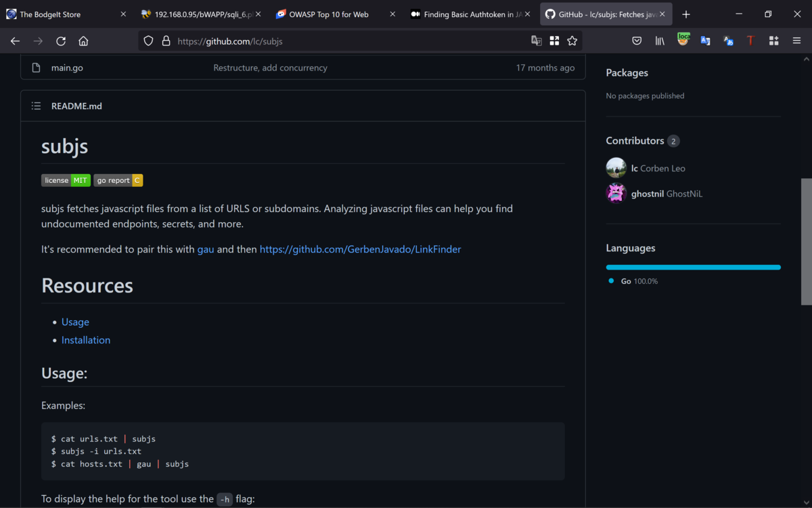Close The Bodgelt Store tab
This screenshot has width=812, height=508.
(x=123, y=14)
